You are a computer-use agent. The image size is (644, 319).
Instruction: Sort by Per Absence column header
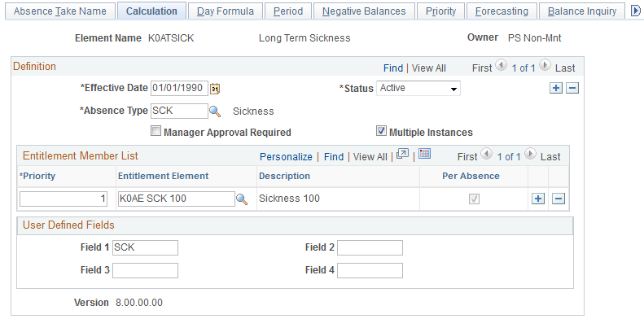point(471,176)
